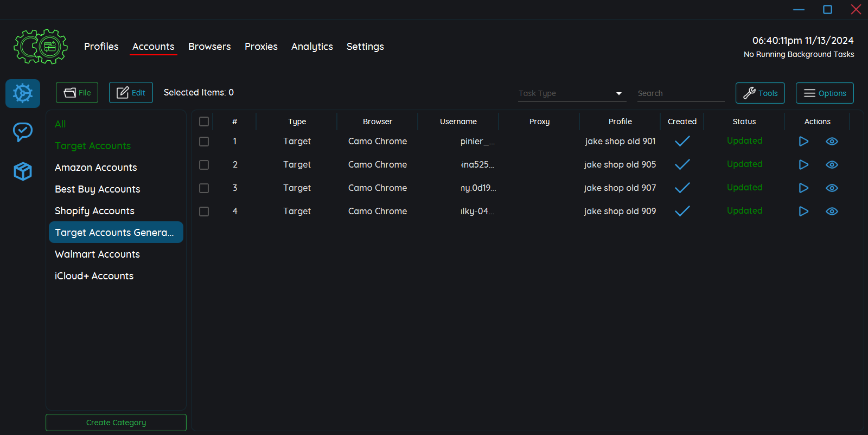Click the app gear logo
Screen dimensions: 868x435
click(x=41, y=47)
